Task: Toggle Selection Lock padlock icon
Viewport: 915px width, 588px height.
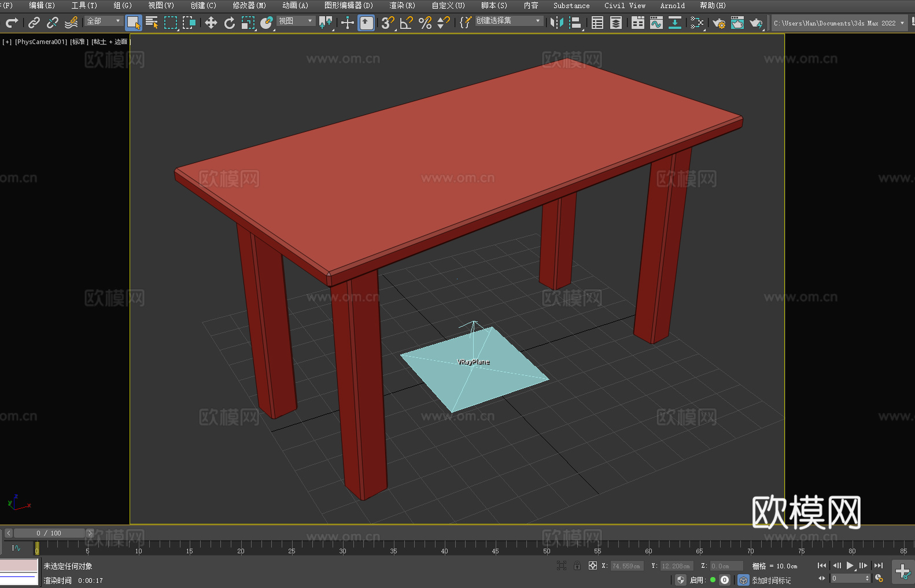Action: [577, 566]
